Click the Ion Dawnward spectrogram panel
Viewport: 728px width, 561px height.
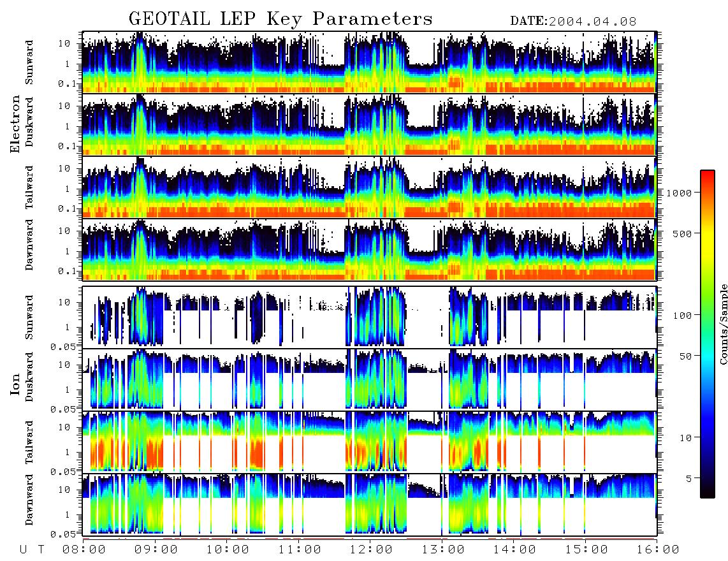click(x=370, y=504)
